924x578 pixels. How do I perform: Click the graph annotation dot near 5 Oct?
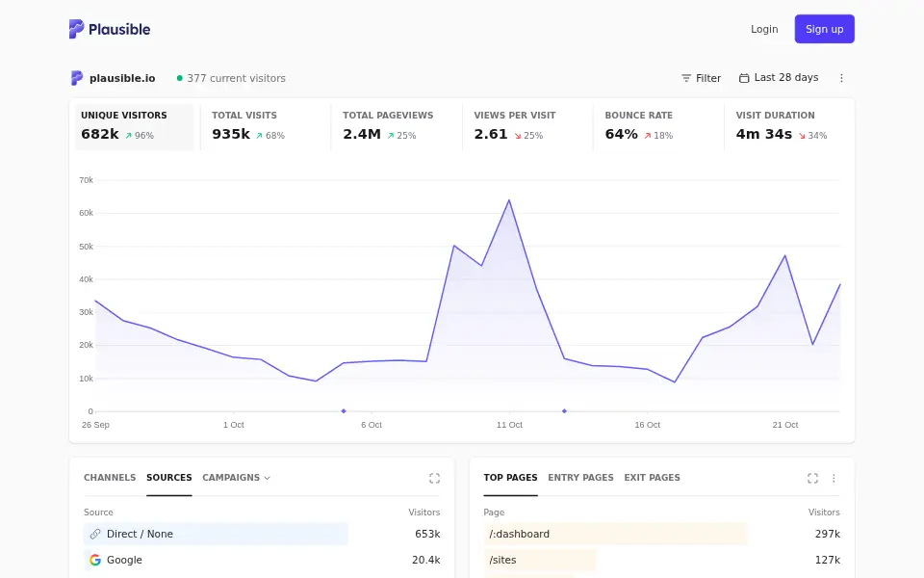pos(344,411)
